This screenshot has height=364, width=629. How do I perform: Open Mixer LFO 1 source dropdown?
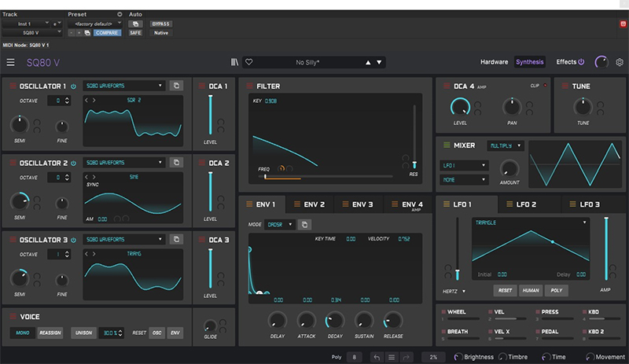click(464, 165)
